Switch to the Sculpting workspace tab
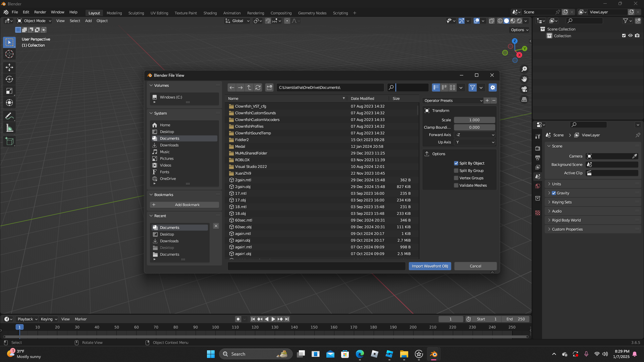The image size is (644, 362). point(136,13)
